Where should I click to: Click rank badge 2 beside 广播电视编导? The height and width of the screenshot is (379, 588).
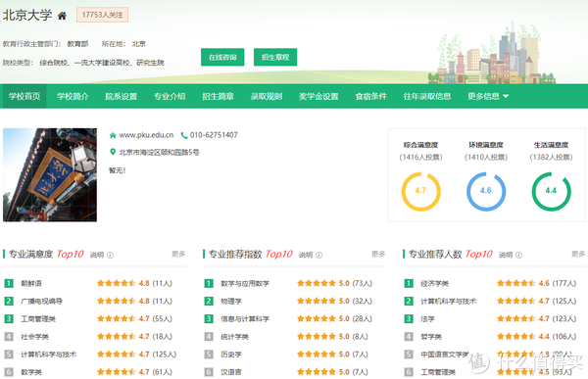point(9,301)
